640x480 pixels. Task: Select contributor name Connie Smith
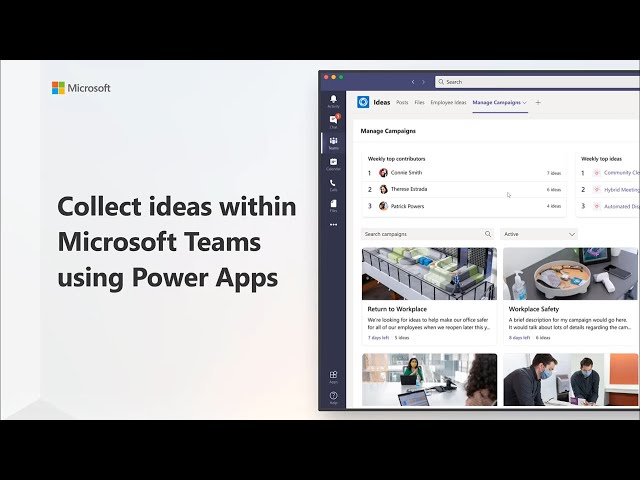[x=406, y=173]
